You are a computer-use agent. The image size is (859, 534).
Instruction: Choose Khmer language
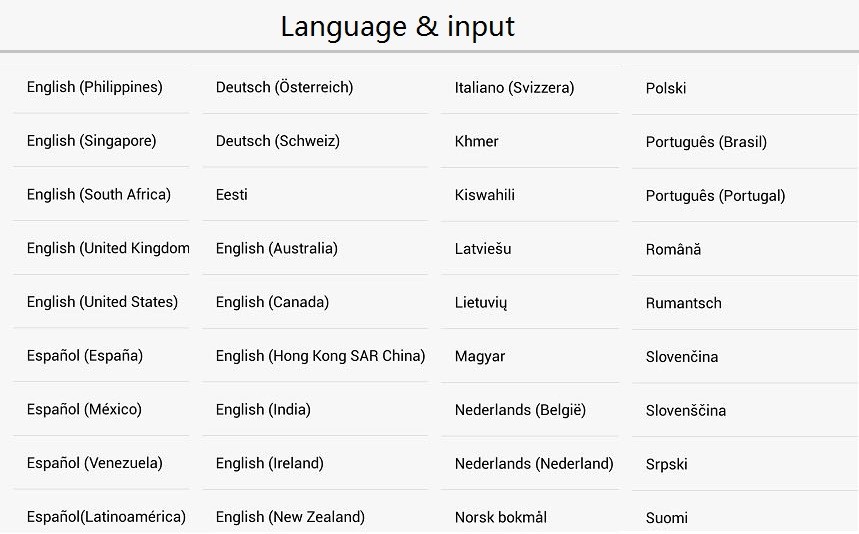[x=477, y=142]
